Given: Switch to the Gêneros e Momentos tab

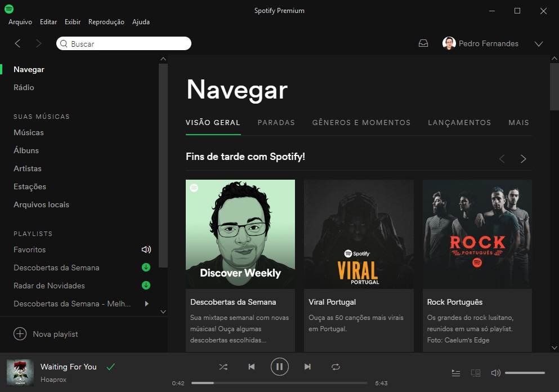Looking at the screenshot, I should (361, 123).
